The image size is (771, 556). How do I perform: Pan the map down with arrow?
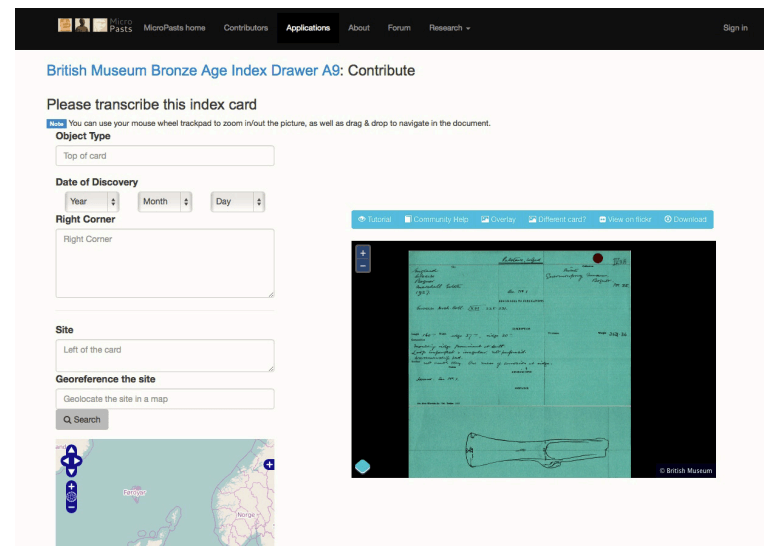click(71, 471)
